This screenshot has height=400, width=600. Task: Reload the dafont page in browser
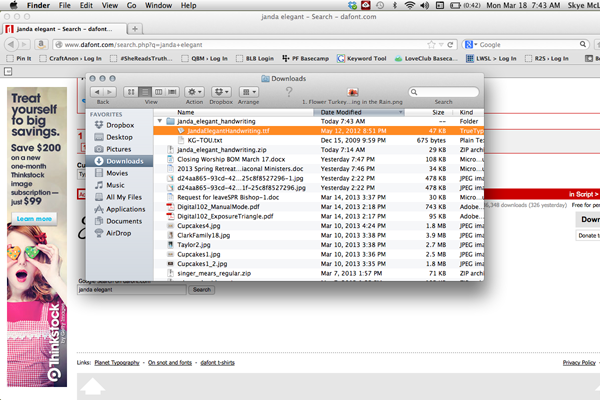click(x=450, y=45)
